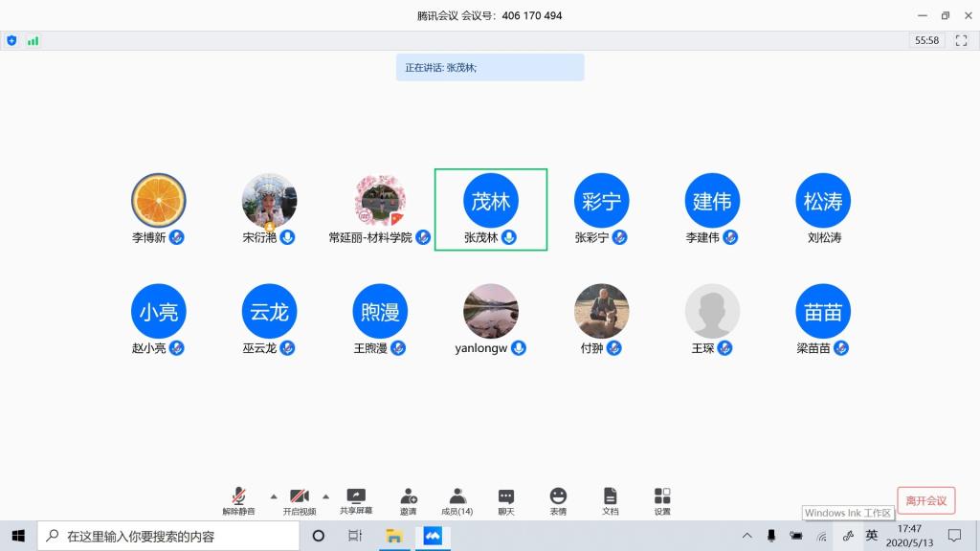Expand audio options arrow beside microphone

274,496
